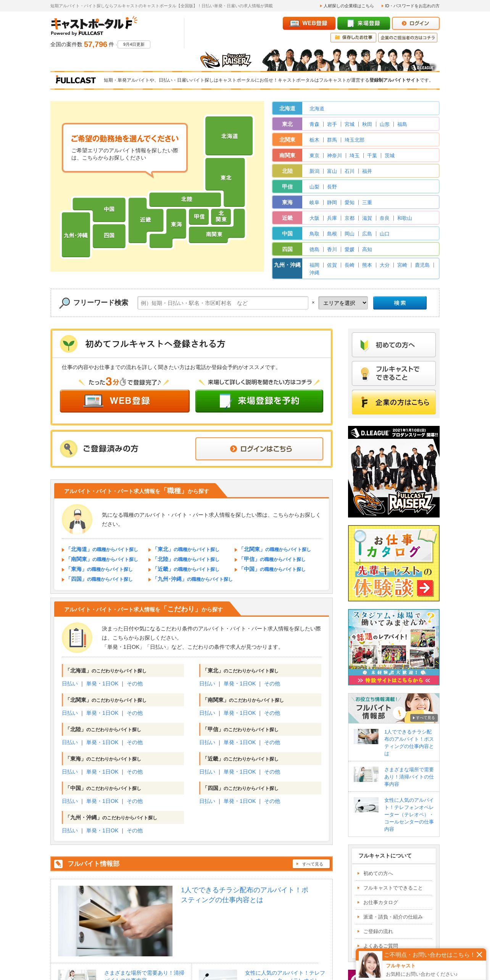Click 派遣・請負・紹介の仕組み sidebar link

point(393,917)
